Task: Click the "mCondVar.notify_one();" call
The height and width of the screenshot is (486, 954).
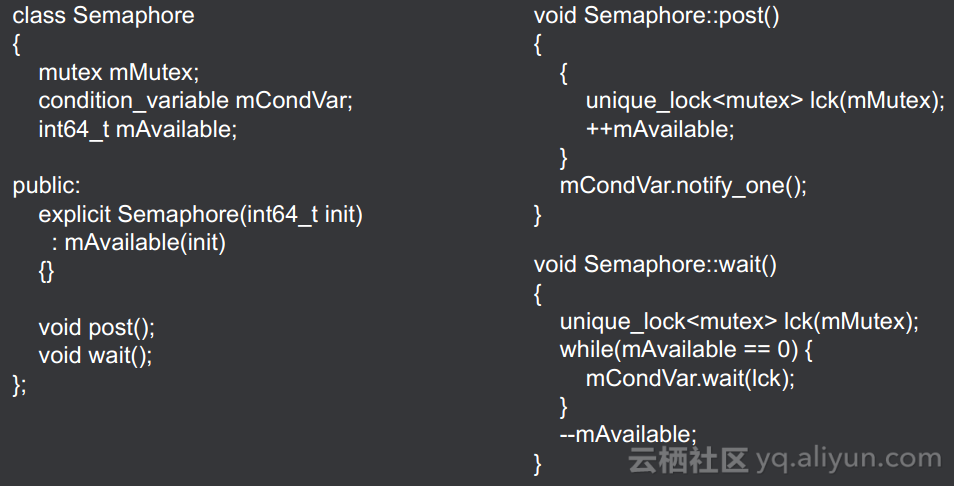Action: [x=683, y=186]
